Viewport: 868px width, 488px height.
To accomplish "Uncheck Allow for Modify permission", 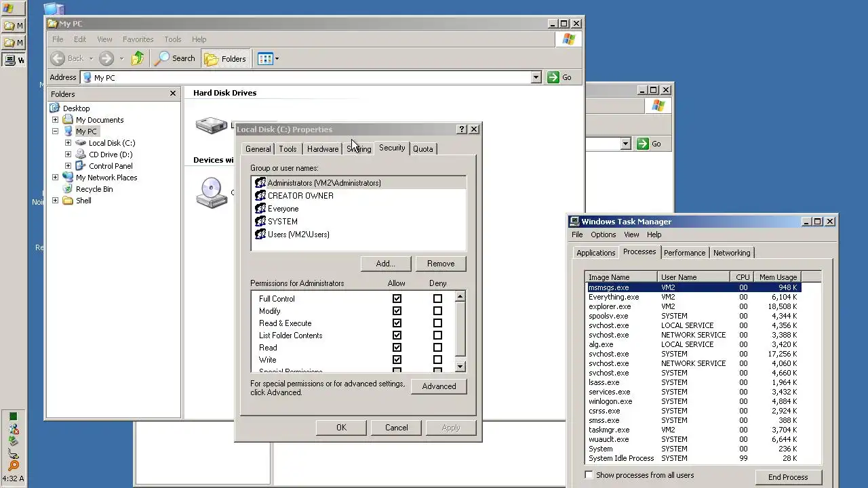I will [397, 311].
